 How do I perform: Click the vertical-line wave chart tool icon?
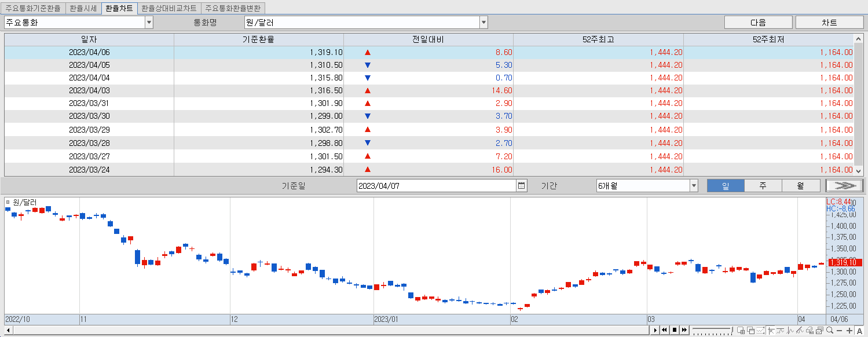pos(790,331)
